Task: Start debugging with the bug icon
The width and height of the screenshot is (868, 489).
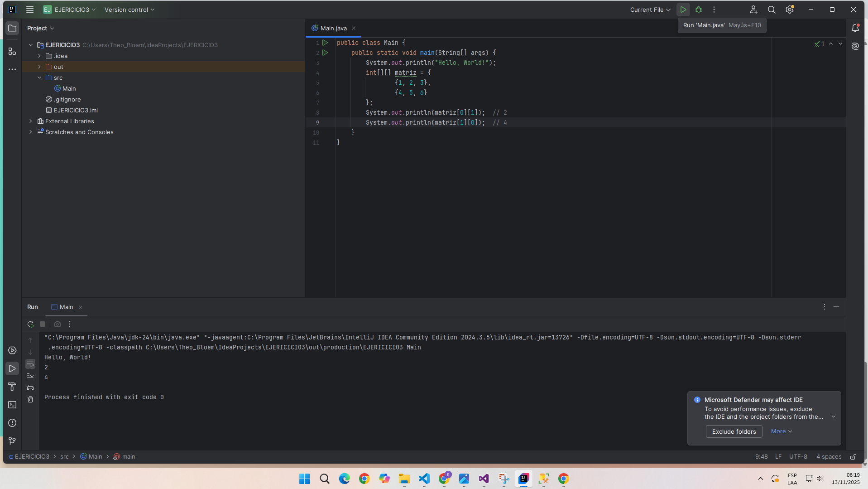Action: (699, 10)
